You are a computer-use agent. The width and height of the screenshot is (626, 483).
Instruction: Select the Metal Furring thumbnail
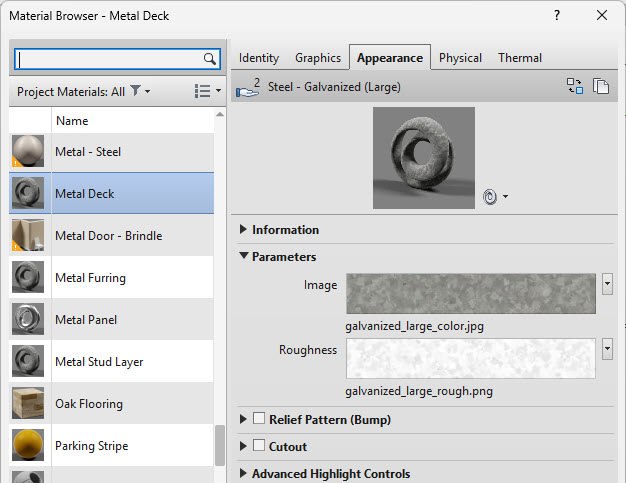tap(28, 277)
